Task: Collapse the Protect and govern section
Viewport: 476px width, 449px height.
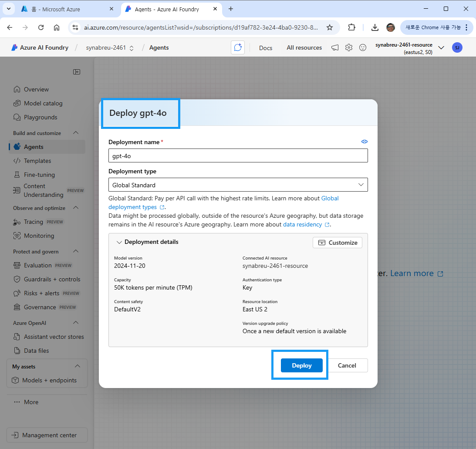Action: coord(76,251)
